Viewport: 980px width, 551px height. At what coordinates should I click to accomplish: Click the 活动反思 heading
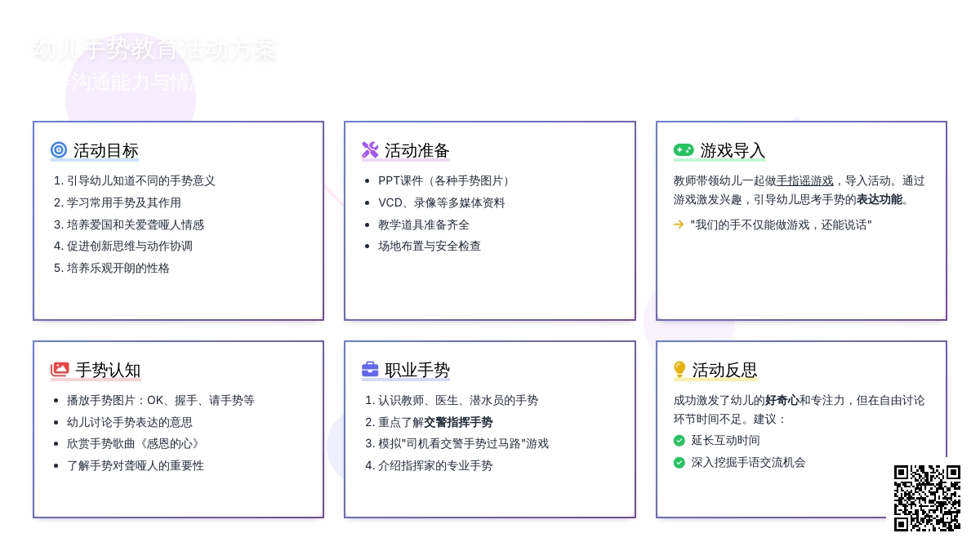click(x=725, y=371)
